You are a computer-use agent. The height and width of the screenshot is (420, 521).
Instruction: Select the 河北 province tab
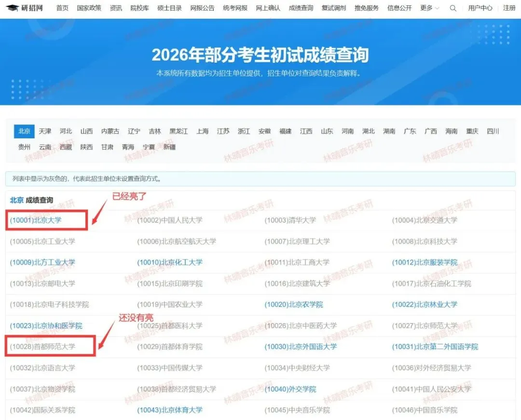click(x=66, y=131)
